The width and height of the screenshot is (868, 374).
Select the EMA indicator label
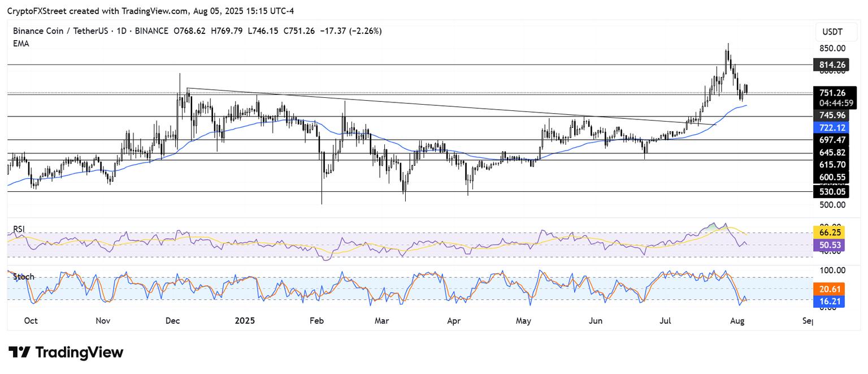21,44
